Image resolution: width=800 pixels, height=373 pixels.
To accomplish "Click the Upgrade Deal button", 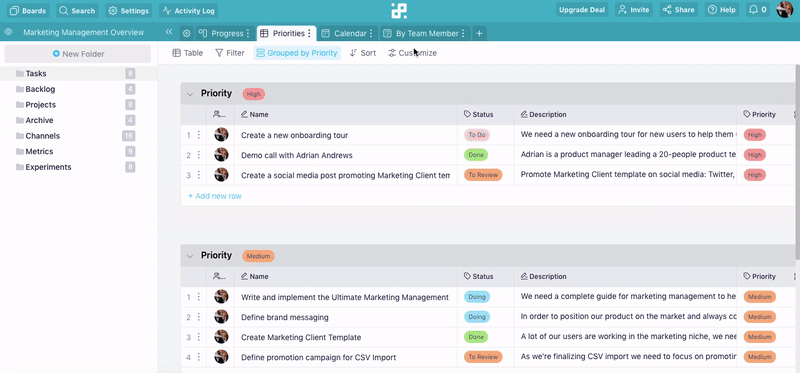I will (x=582, y=10).
